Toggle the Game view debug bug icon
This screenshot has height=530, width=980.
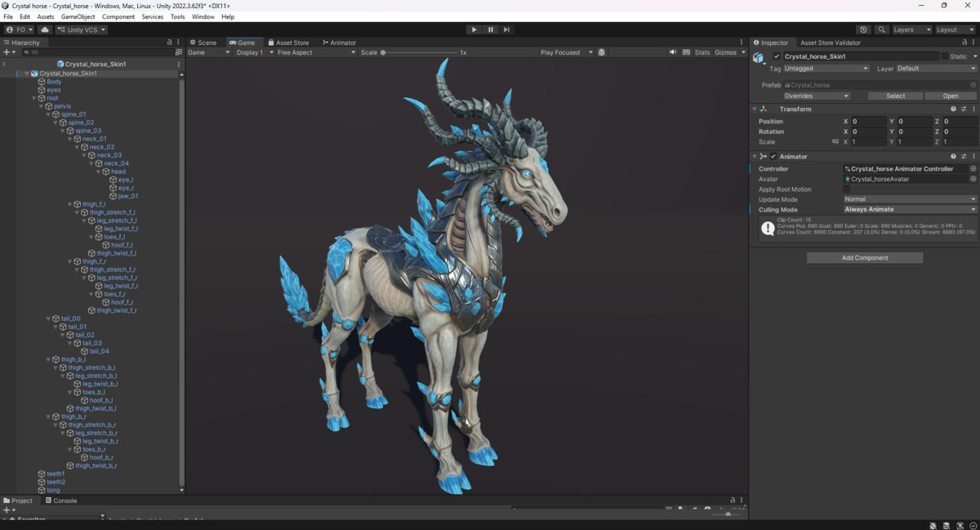point(602,52)
